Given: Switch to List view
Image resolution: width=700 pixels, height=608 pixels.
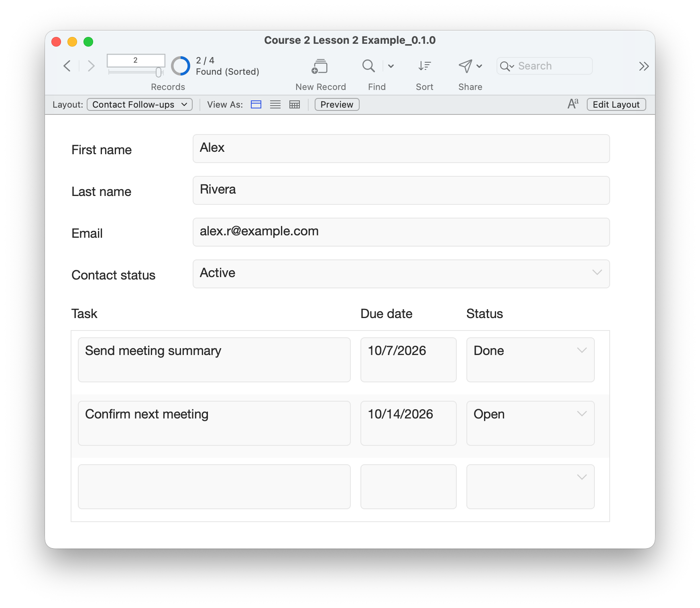Looking at the screenshot, I should (x=275, y=104).
